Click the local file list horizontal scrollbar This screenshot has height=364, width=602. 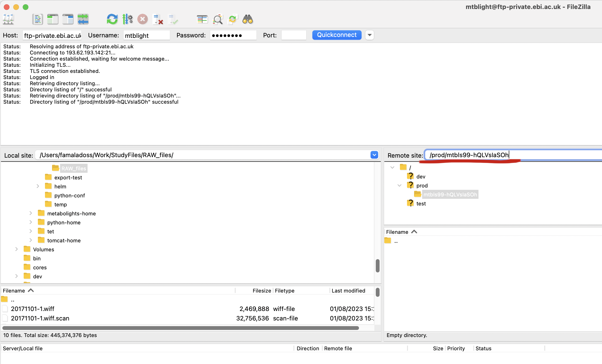(181, 328)
